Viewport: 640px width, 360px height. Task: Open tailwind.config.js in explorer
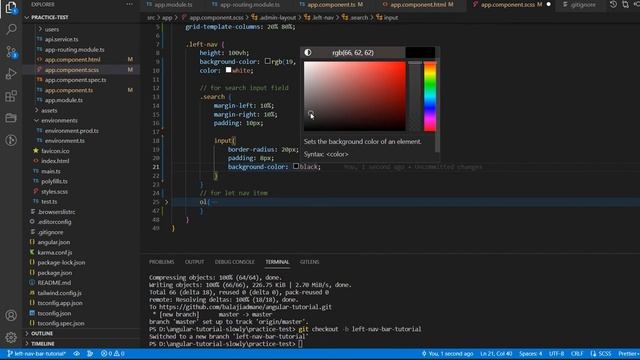click(60, 293)
